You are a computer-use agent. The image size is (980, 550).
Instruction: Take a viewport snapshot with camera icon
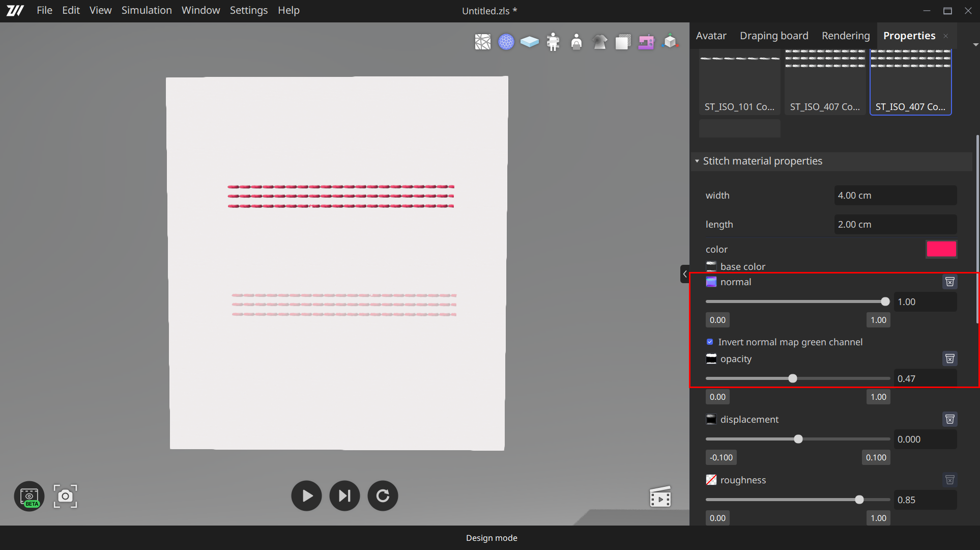click(x=65, y=496)
